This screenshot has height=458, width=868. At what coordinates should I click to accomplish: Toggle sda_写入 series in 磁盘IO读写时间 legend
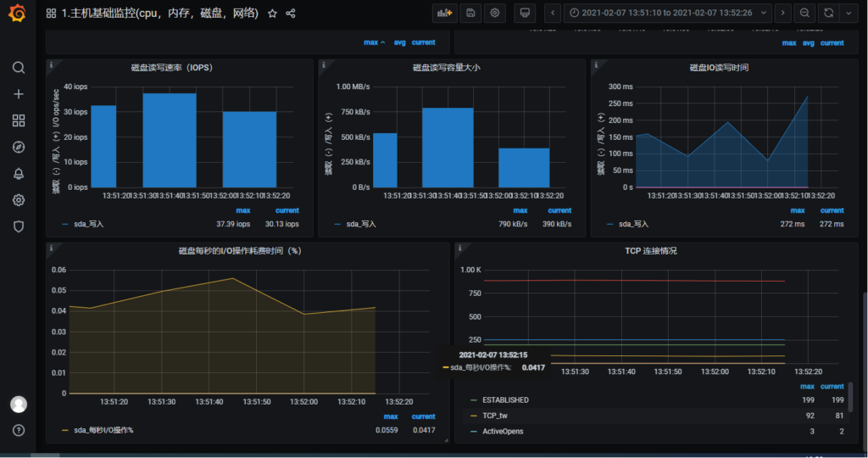pos(633,224)
